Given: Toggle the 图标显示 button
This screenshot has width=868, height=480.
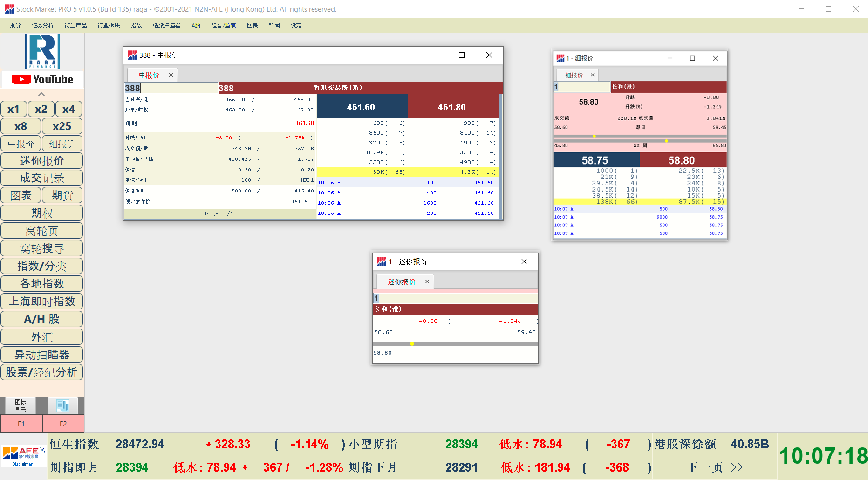Looking at the screenshot, I should coord(21,405).
